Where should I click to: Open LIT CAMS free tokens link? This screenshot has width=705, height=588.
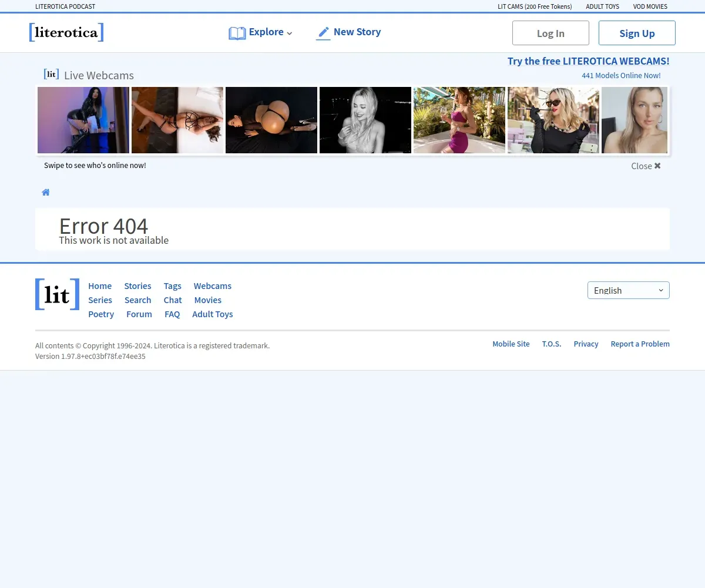(535, 6)
